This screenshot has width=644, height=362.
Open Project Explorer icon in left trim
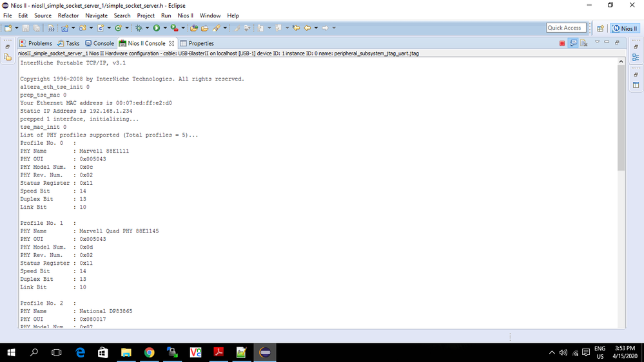[8, 57]
